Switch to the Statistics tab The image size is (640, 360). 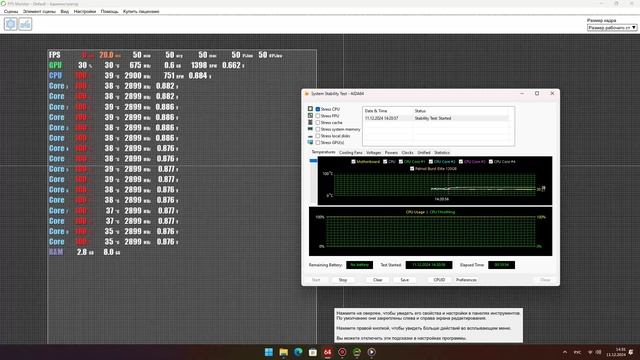pos(442,152)
